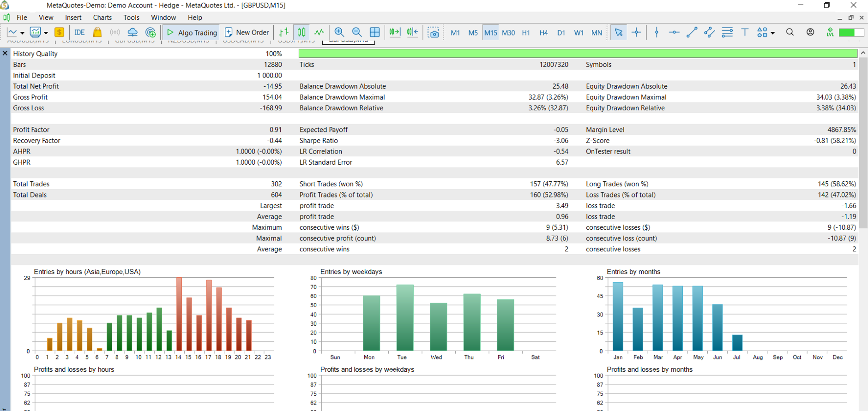
Task: Expand the chart type dropdown arrow
Action: click(x=22, y=33)
